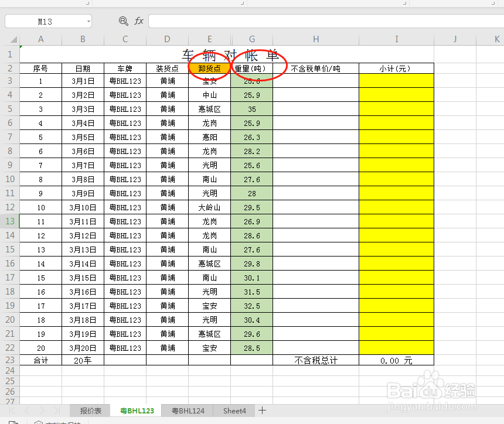
Task: Click the 重量(吨) header cell
Action: (x=251, y=69)
